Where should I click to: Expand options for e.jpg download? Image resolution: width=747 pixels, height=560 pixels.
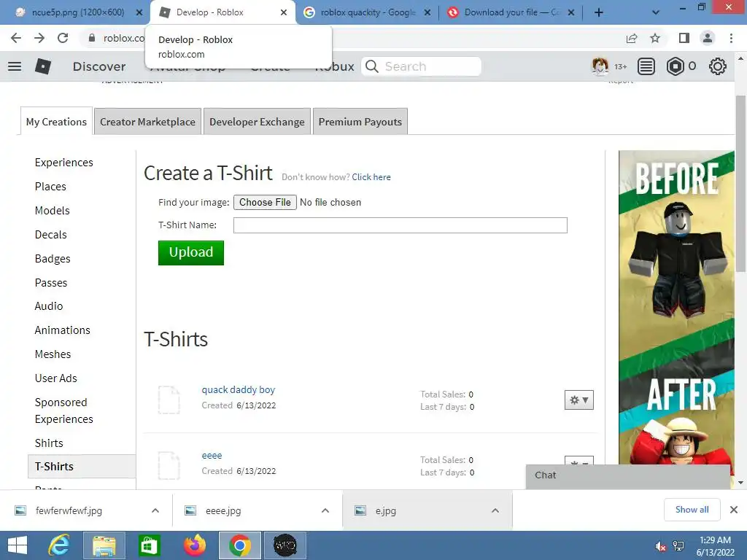495,510
